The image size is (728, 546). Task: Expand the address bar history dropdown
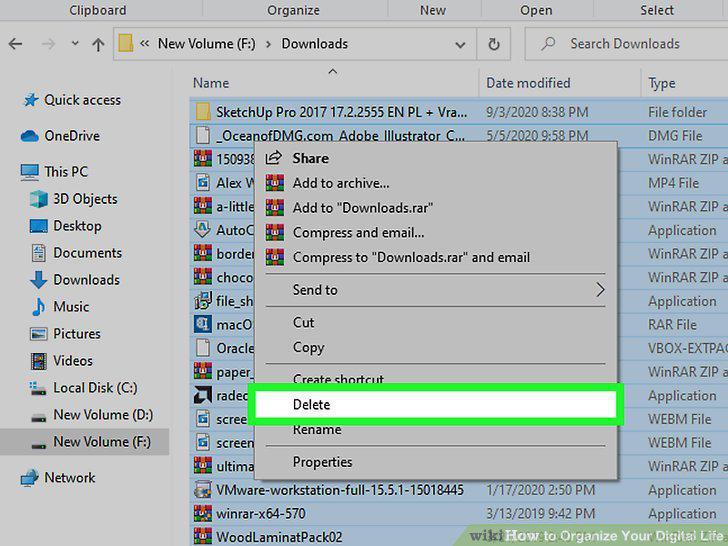[460, 45]
